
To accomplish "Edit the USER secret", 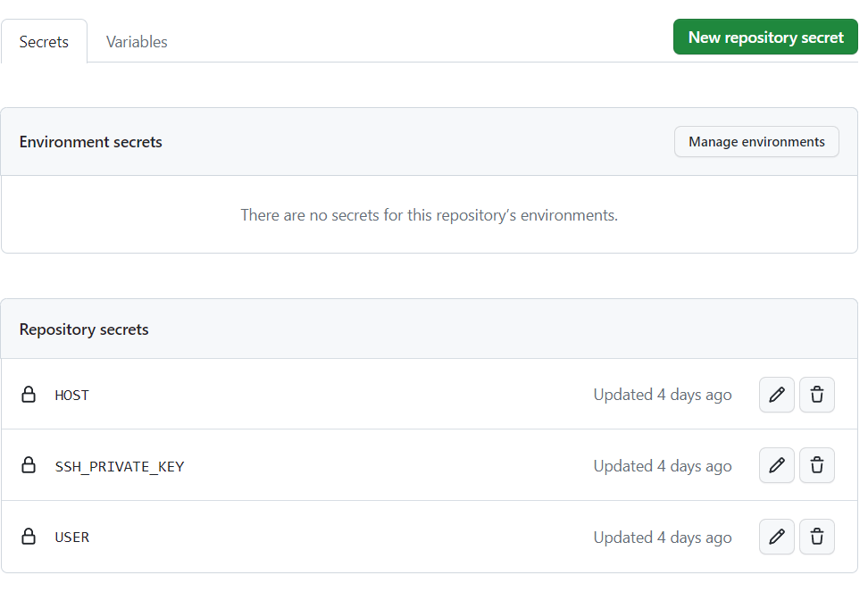I will pos(776,537).
